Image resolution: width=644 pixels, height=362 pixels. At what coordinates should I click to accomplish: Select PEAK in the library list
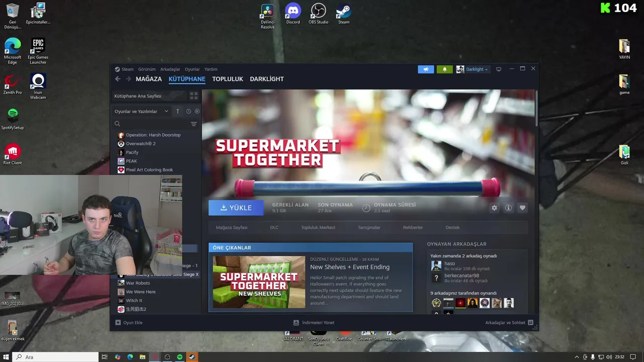coord(131,161)
